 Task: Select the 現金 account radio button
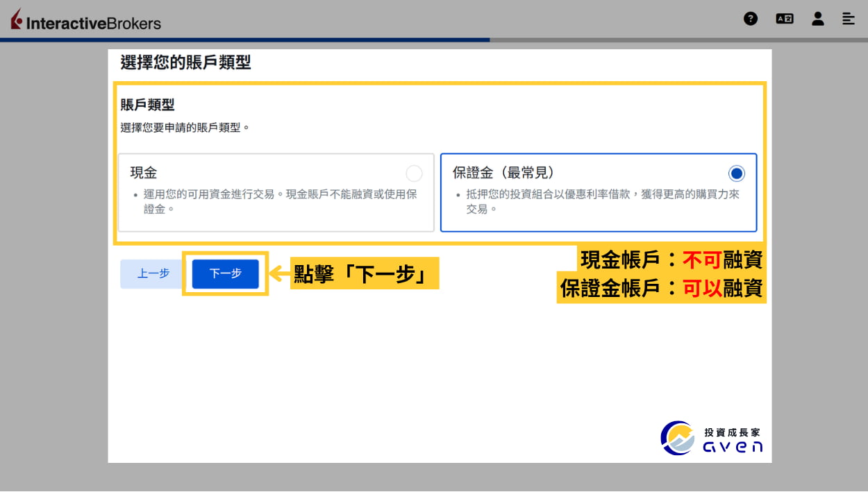pyautogui.click(x=414, y=173)
